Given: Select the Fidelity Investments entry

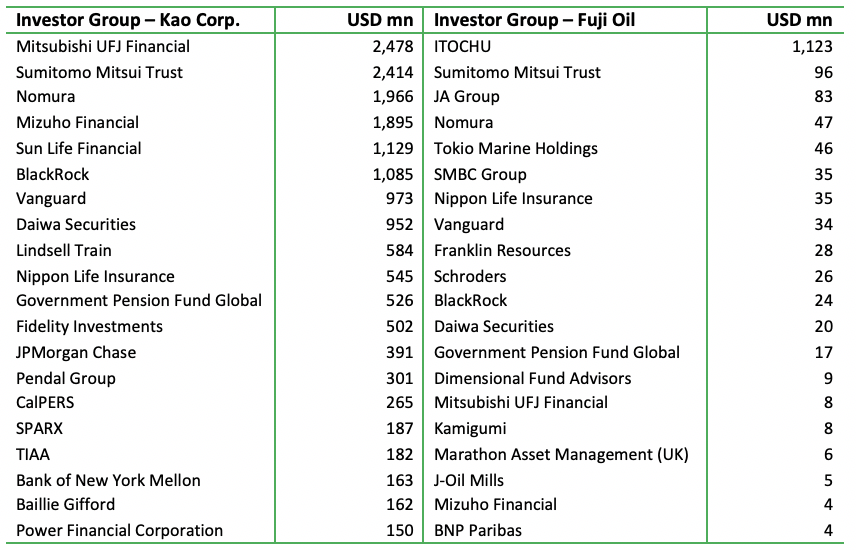Looking at the screenshot, I should click(89, 326).
